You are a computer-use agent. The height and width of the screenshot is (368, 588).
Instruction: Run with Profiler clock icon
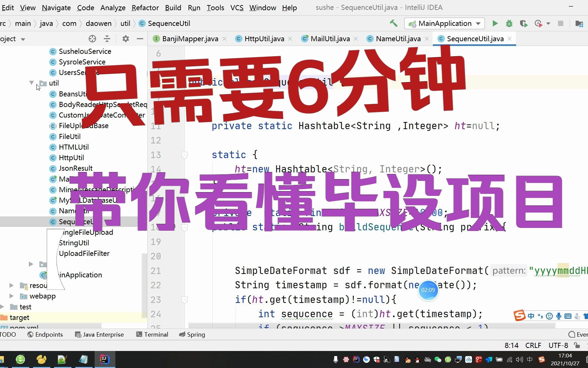pyautogui.click(x=539, y=23)
